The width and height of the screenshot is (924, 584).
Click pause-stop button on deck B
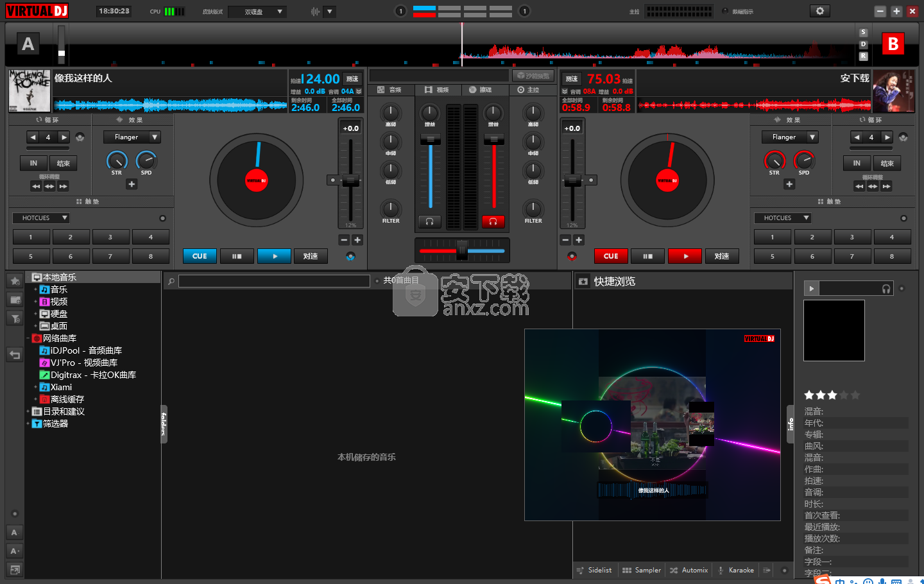648,256
